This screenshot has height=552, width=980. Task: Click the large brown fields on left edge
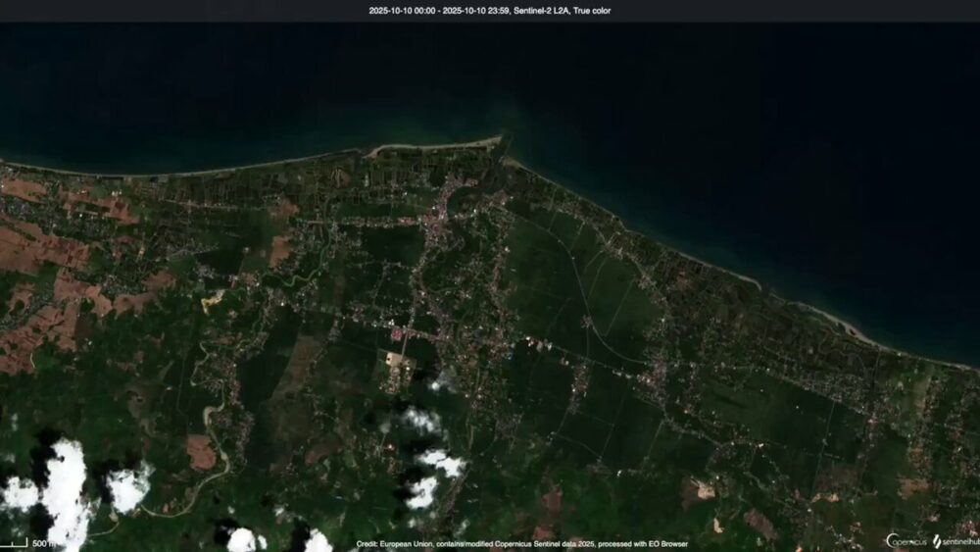[x=39, y=250]
